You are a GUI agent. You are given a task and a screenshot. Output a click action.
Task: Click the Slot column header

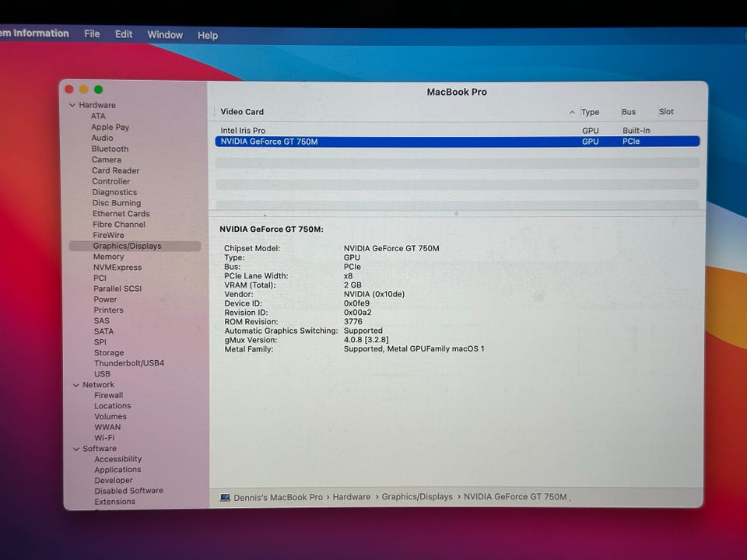(666, 112)
